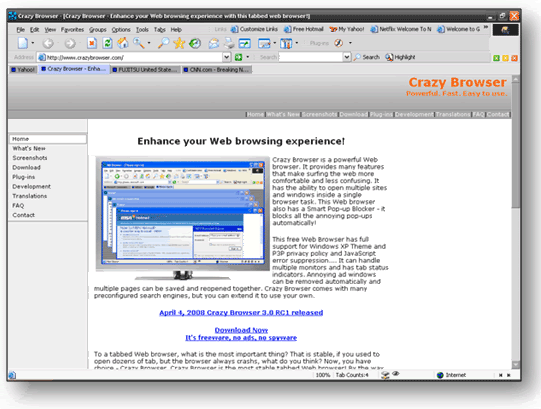The width and height of the screenshot is (541, 409).
Task: Switch to the CNN.com tab
Action: point(217,70)
